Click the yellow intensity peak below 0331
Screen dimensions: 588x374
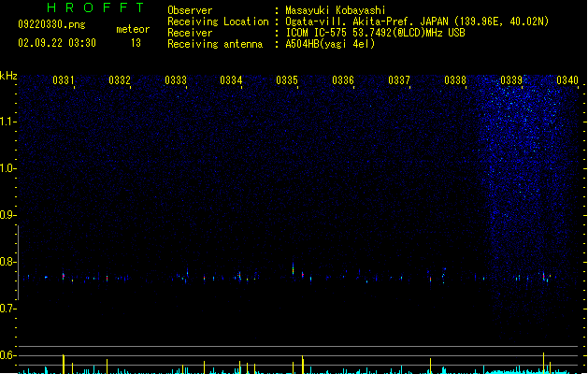pyautogui.click(x=64, y=364)
